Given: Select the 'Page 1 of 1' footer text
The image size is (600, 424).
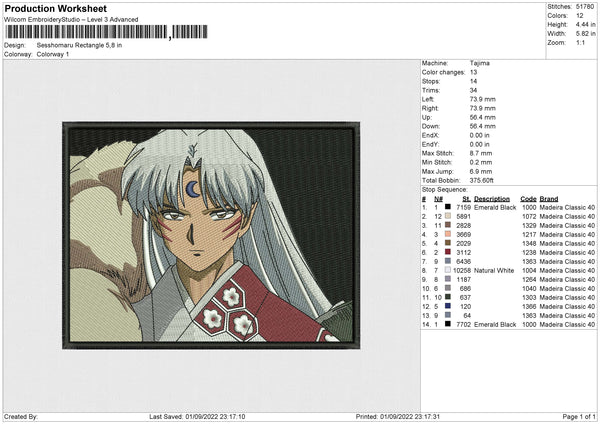Looking at the screenshot, I should point(579,416).
